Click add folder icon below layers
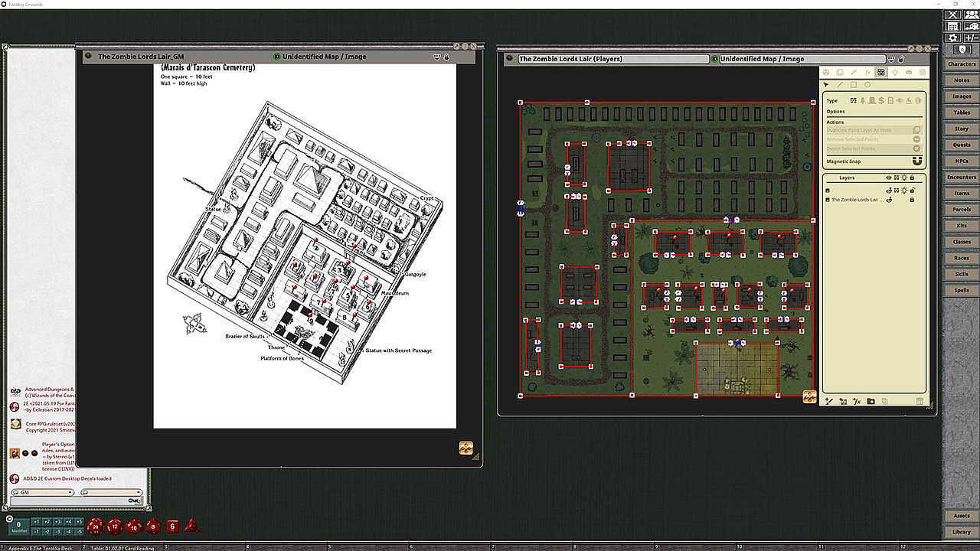The height and width of the screenshot is (551, 980). tap(871, 401)
